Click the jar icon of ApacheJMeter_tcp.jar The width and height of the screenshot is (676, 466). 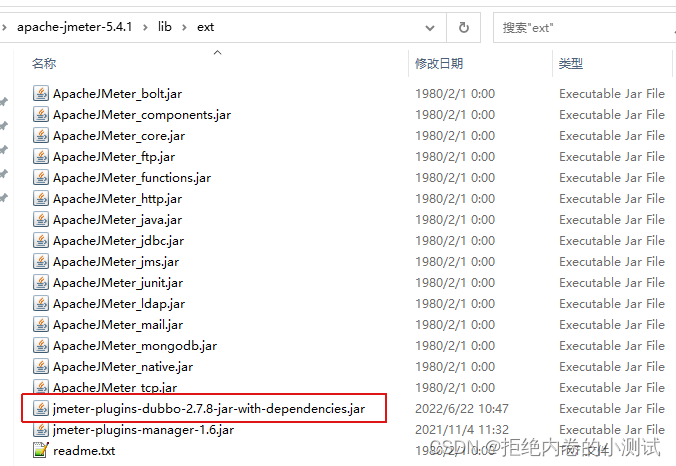[x=41, y=386]
